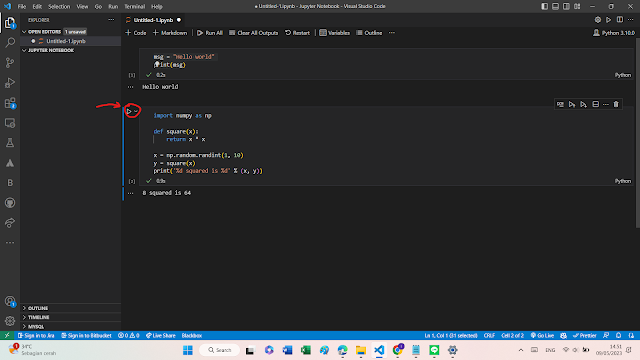The height and width of the screenshot is (360, 640).
Task: Open more cell actions in cell toolbar
Action: click(606, 104)
